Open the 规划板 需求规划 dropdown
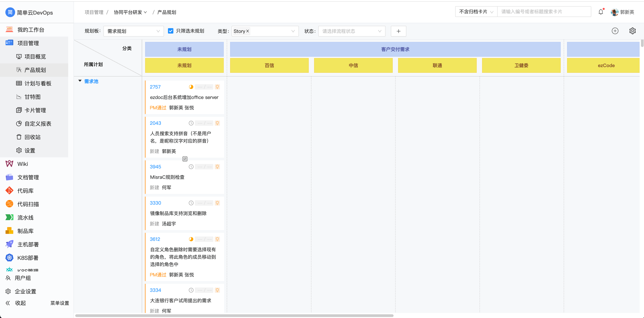This screenshot has width=644, height=318. (x=134, y=31)
